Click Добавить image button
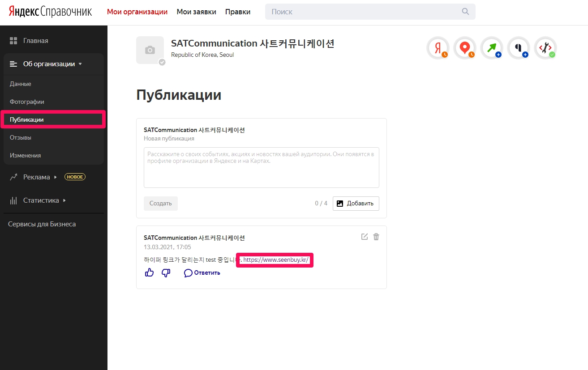This screenshot has width=588, height=370. click(x=356, y=203)
